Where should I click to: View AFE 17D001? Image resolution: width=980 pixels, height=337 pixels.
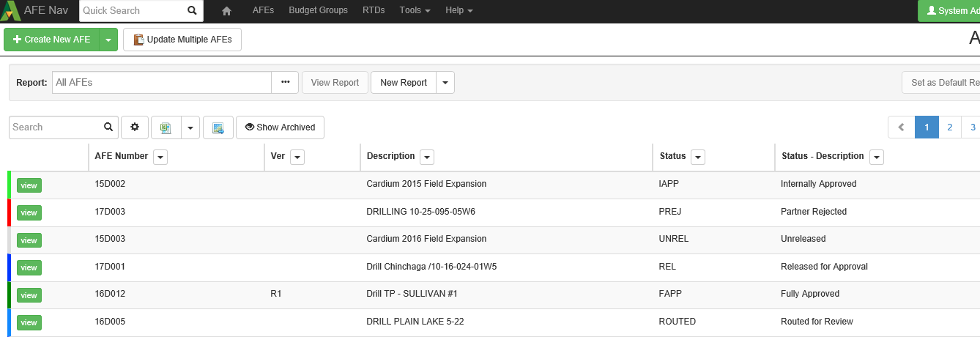[29, 267]
